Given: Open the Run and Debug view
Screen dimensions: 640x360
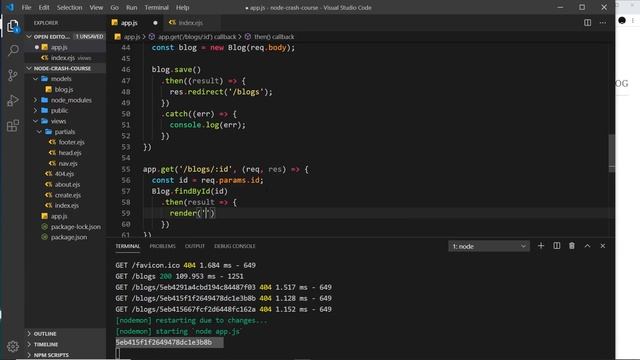Looking at the screenshot, I should [x=13, y=100].
